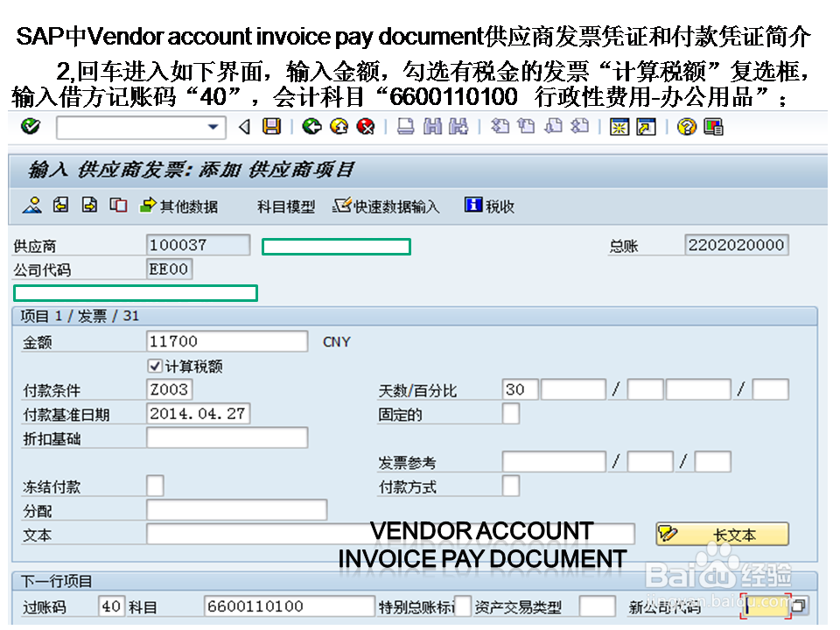Click the Customize Local Layout icon

coord(714,127)
